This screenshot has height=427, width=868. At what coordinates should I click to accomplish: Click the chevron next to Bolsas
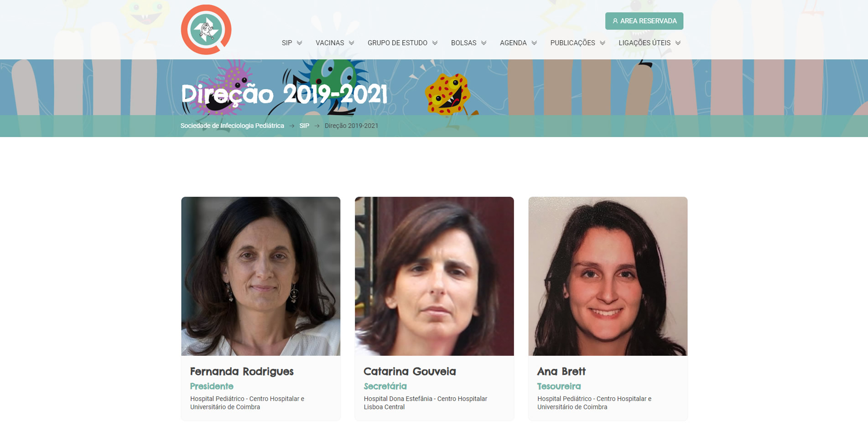(484, 43)
